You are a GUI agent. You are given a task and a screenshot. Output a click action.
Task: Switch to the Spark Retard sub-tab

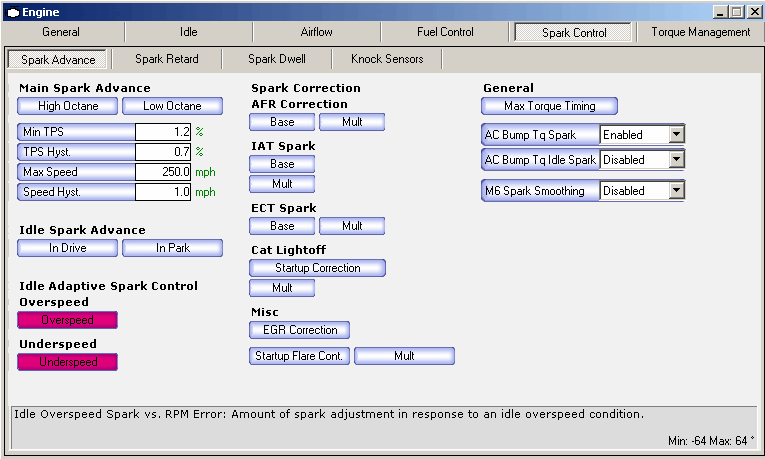point(167,59)
